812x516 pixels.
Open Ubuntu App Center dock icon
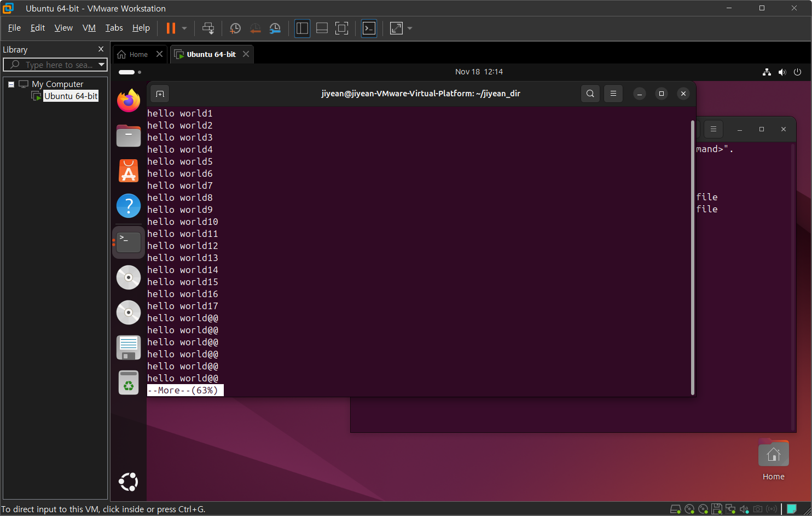click(129, 171)
